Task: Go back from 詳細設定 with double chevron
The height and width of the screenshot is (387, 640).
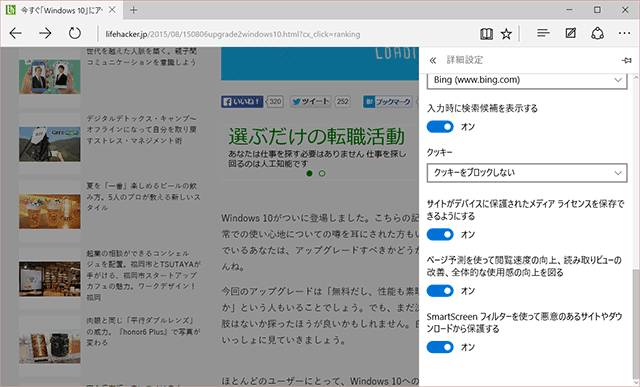Action: click(433, 60)
